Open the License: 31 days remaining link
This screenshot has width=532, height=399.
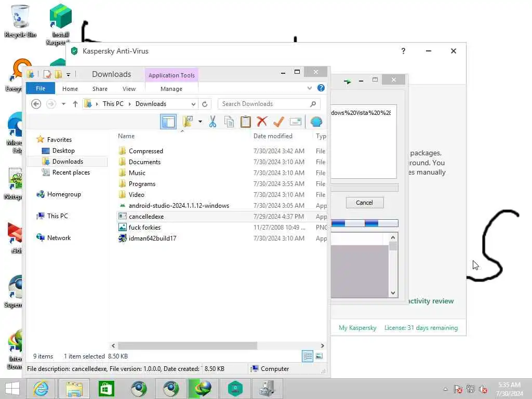tap(421, 328)
